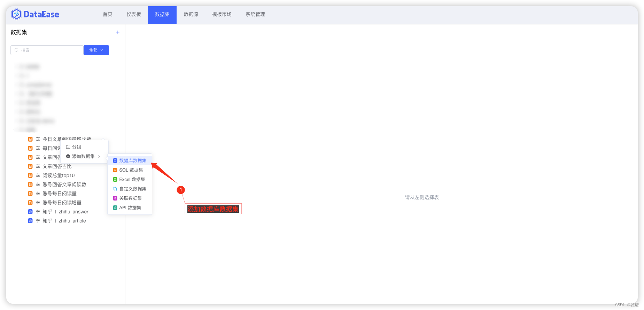Click the magnifier icon in search box
Screen dimensions: 644x310
[x=16, y=50]
